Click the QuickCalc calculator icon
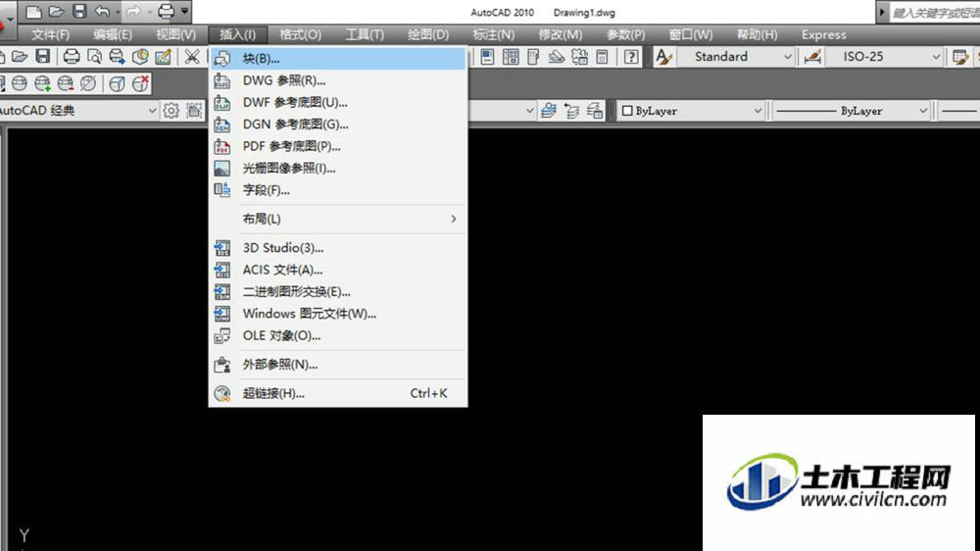Viewport: 980px width, 551px height. coord(602,57)
